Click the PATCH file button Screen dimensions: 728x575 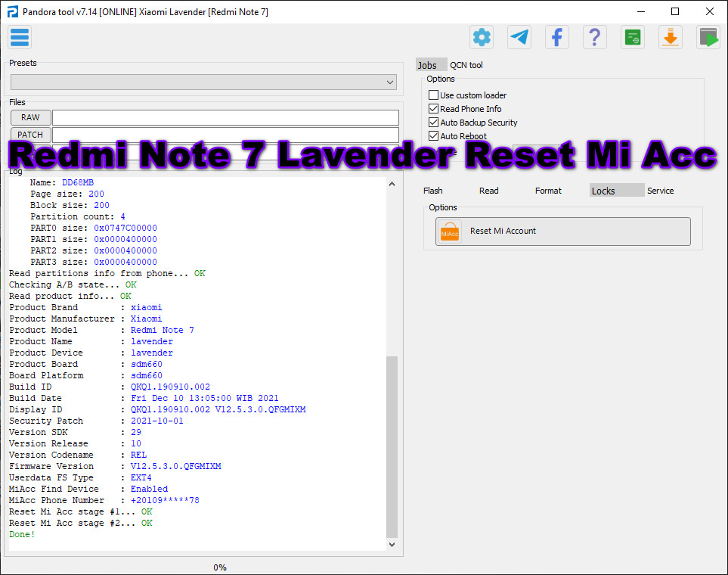(31, 135)
